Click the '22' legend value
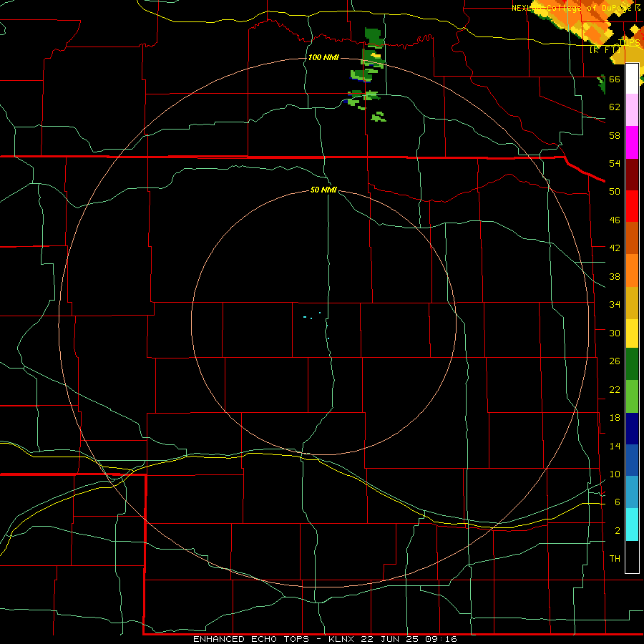 pos(615,389)
